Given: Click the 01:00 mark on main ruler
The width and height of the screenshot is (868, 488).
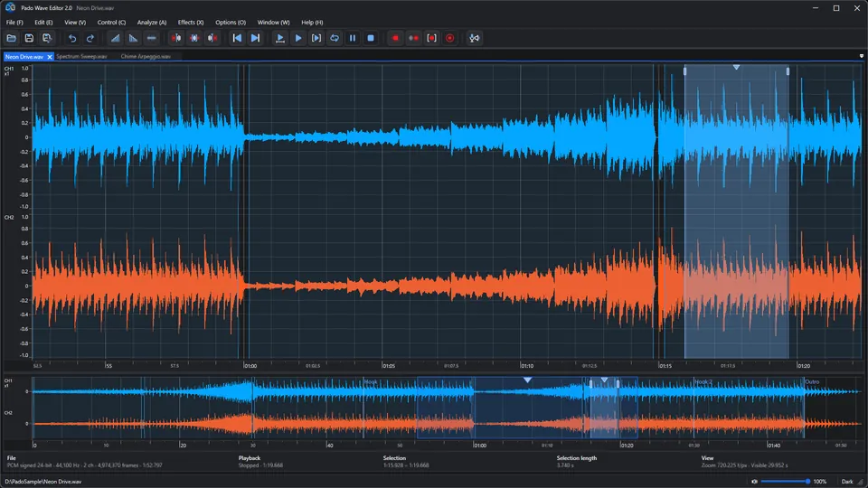Looking at the screenshot, I should pyautogui.click(x=250, y=366).
